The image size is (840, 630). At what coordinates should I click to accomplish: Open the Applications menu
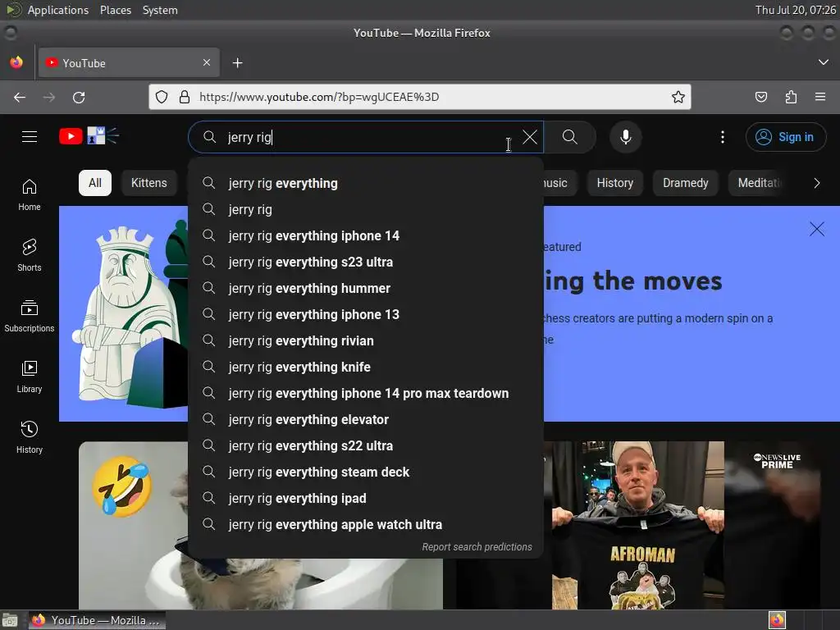click(x=58, y=10)
